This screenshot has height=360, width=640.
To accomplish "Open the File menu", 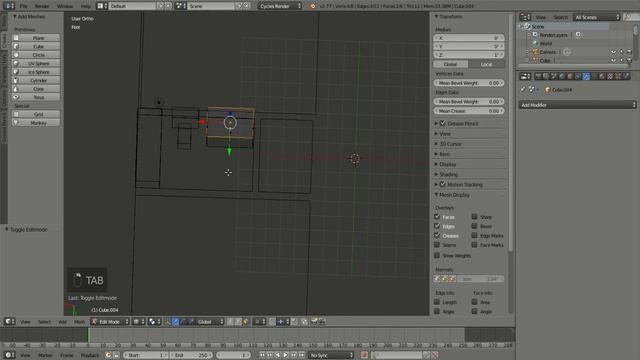I will (24, 6).
